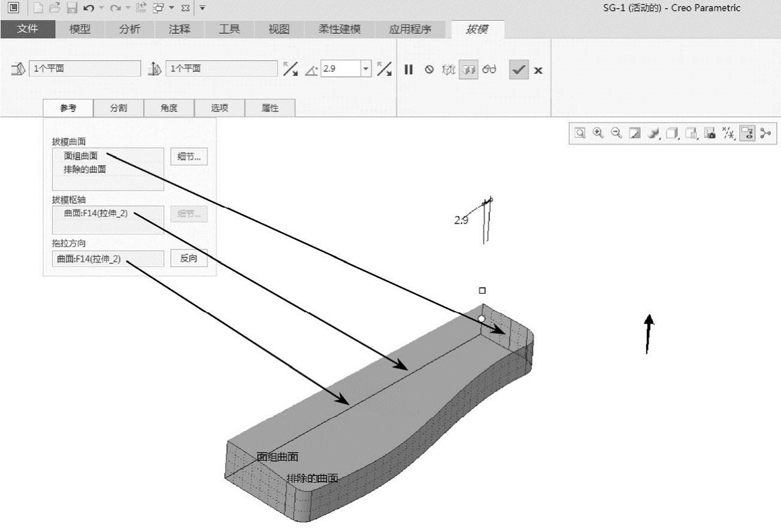
Task: Cancel the draft feature with the X
Action: (538, 70)
